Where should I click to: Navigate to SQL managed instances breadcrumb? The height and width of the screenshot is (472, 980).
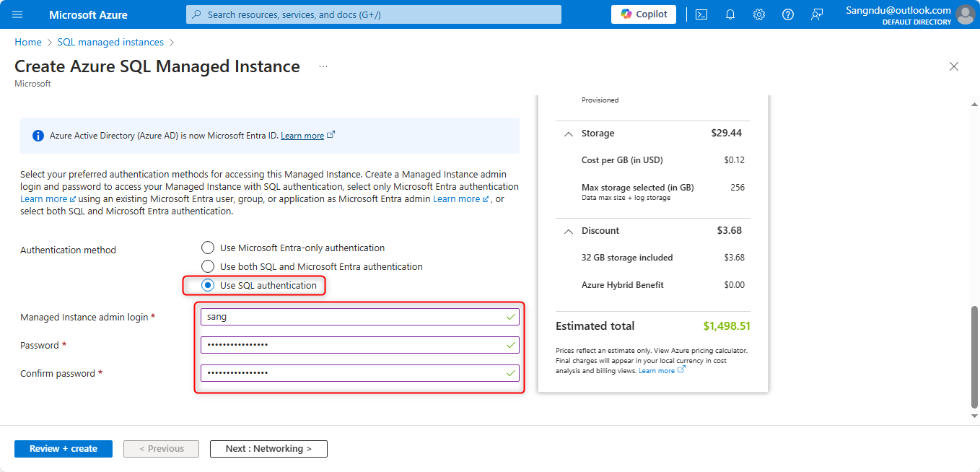(110, 43)
